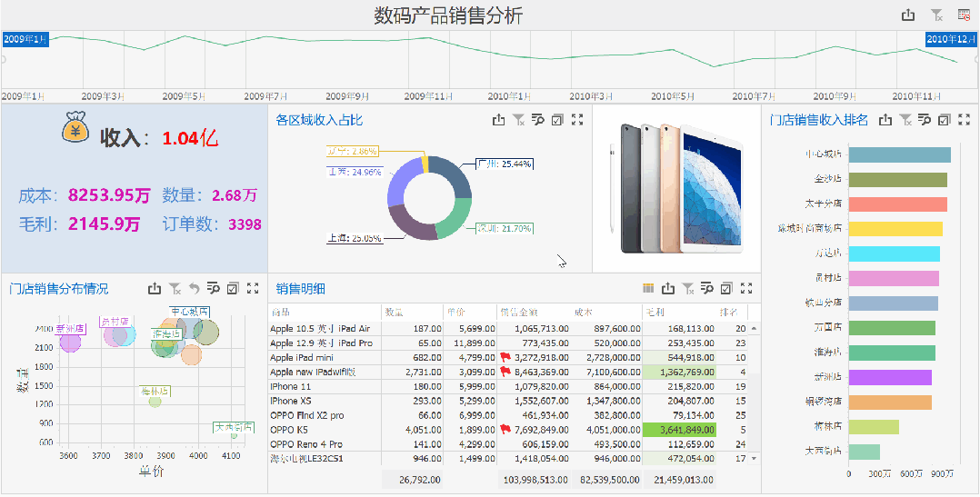980x497 pixels.
Task: Clear the filter on the 销售明细 table
Action: pyautogui.click(x=688, y=289)
